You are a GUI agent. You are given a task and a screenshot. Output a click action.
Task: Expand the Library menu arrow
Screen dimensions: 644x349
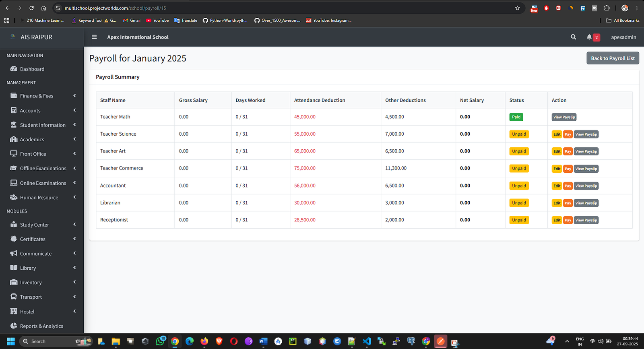[x=74, y=268]
